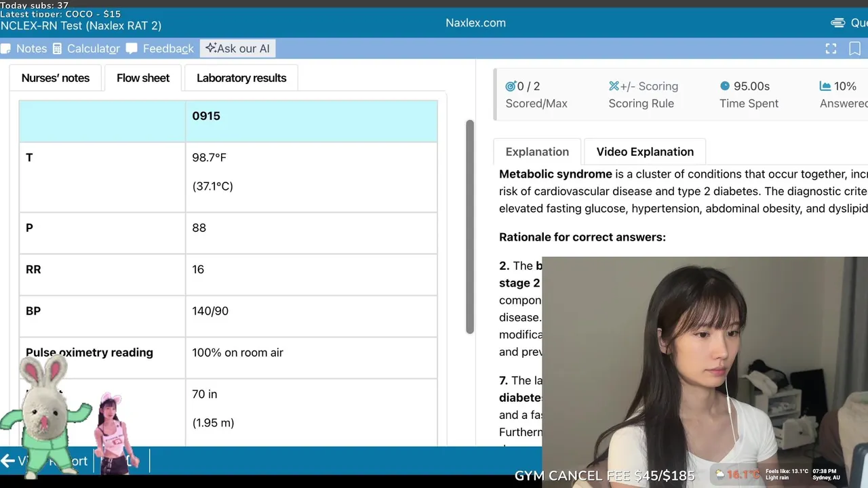Screen dimensions: 868x488
Task: Click the Scored/Max target icon
Action: (511, 86)
